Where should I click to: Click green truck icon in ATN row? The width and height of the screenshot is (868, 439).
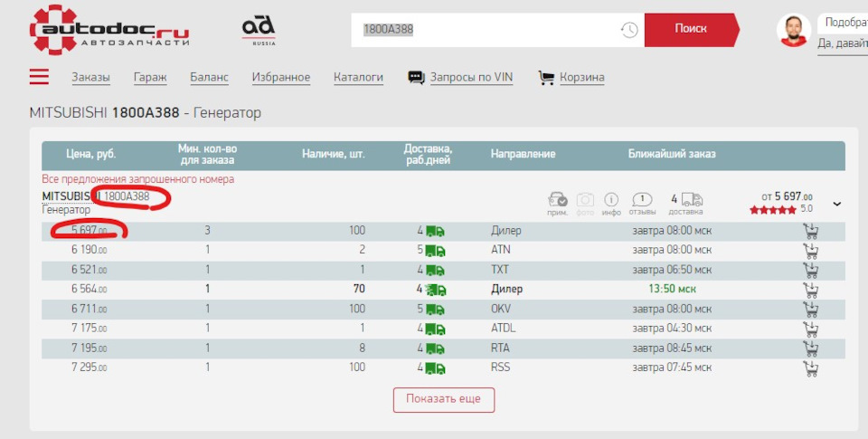tap(435, 251)
